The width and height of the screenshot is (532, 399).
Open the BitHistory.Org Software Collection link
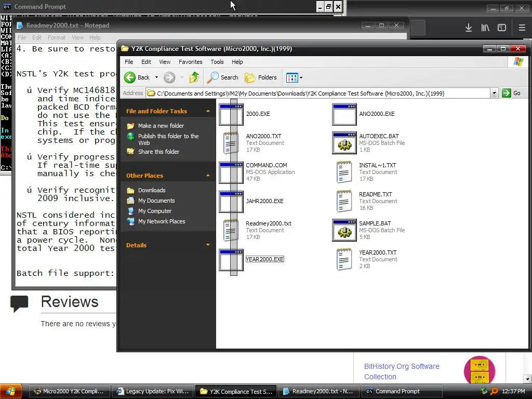pos(402,371)
